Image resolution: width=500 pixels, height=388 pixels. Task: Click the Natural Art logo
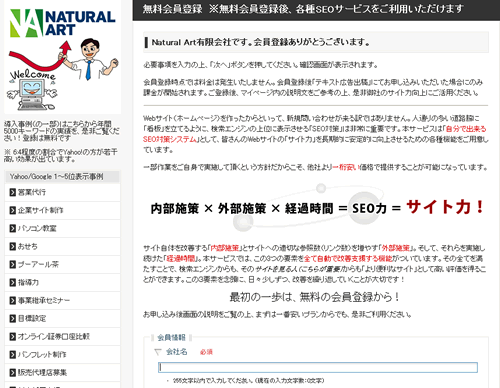click(63, 23)
